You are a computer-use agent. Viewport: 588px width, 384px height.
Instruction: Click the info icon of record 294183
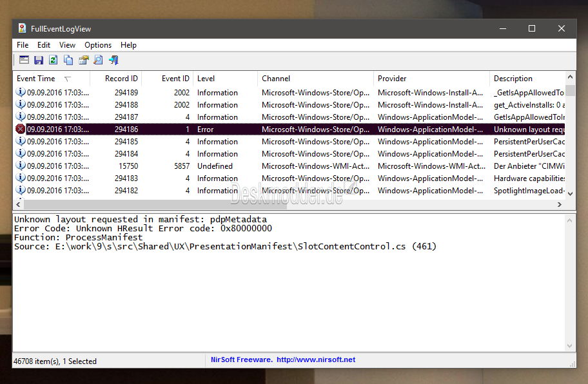click(20, 178)
